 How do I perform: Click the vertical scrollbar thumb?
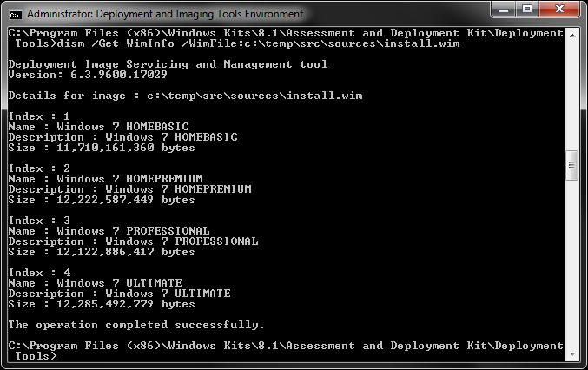coord(571,162)
